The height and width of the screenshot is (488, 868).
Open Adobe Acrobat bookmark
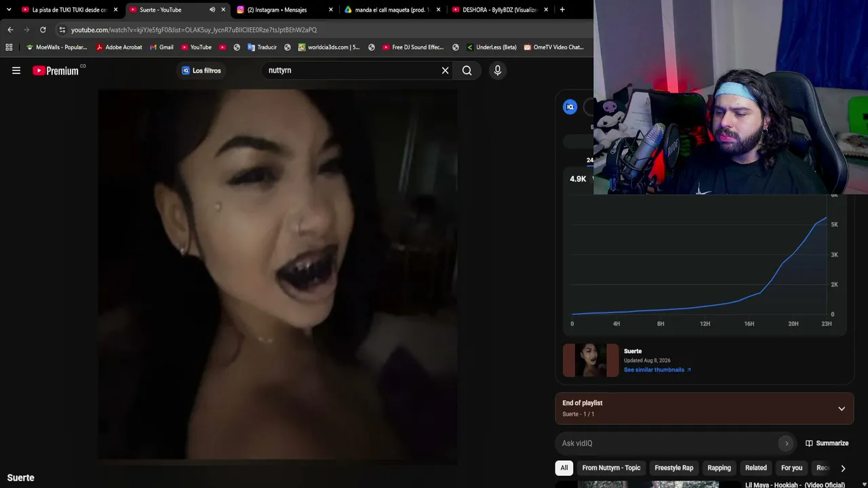119,47
